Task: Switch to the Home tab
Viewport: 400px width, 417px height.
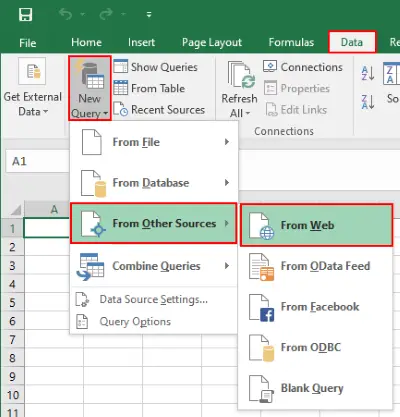Action: pyautogui.click(x=86, y=42)
